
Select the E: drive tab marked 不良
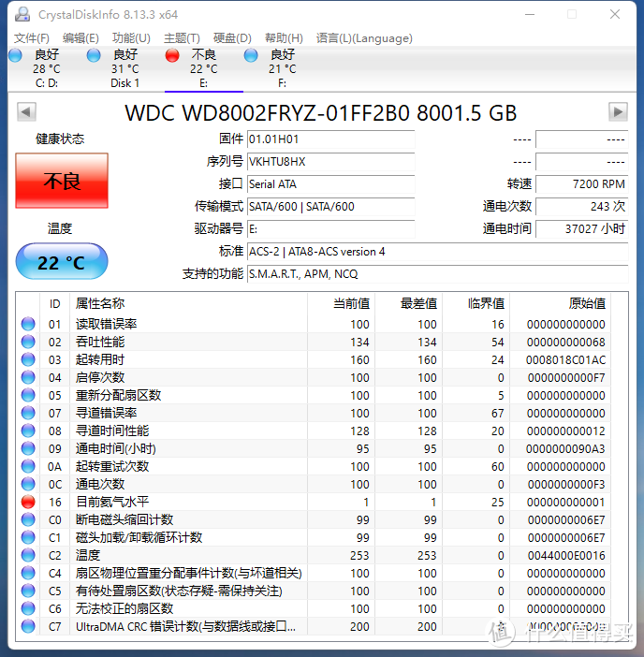pyautogui.click(x=204, y=68)
